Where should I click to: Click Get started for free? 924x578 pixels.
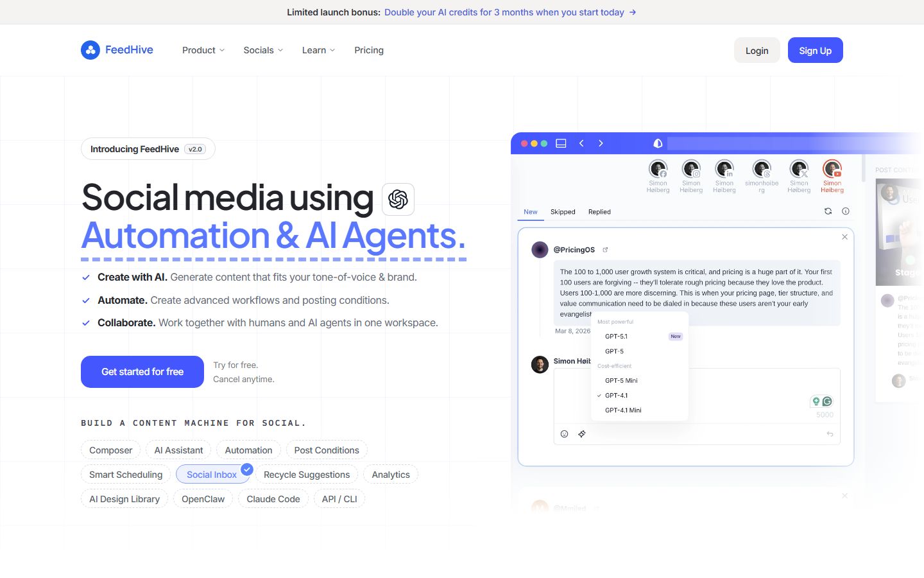coord(142,372)
